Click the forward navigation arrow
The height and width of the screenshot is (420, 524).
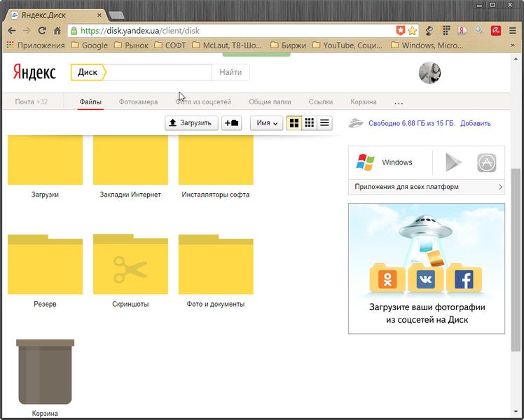27,31
